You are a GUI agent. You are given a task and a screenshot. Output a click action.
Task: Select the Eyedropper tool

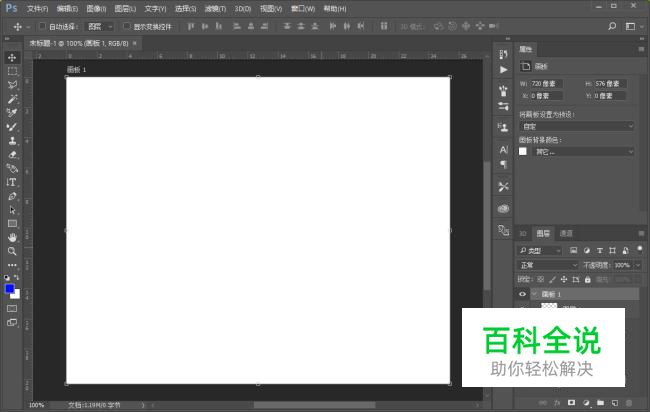point(12,112)
